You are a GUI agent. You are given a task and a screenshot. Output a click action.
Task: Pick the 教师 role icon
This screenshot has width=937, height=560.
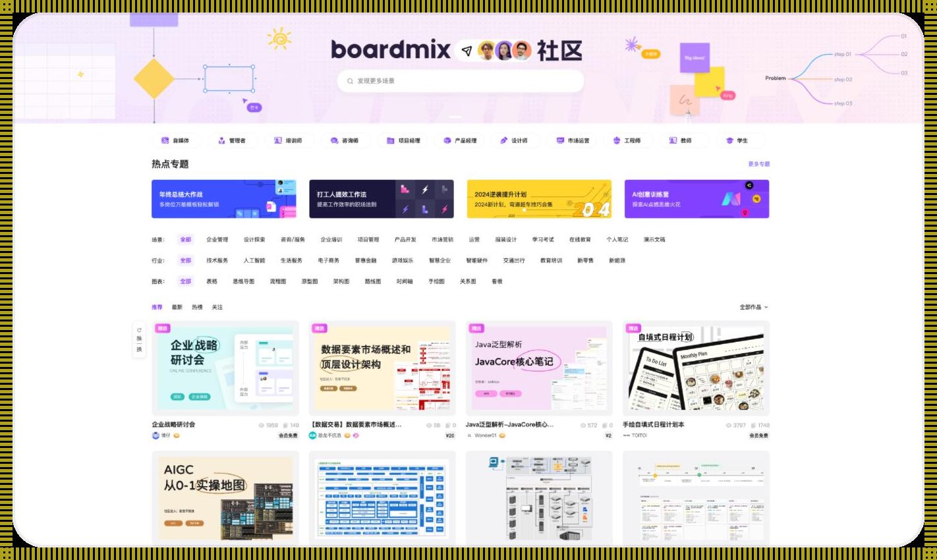673,140
